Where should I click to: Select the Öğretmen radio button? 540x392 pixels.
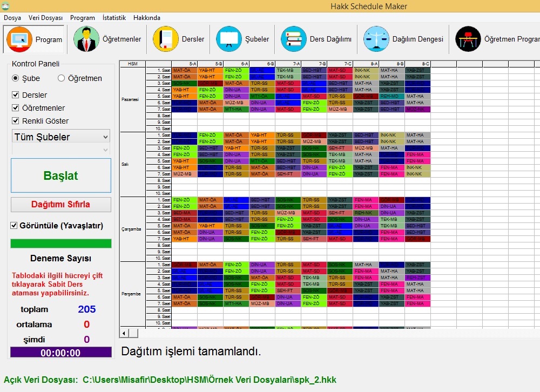pos(62,78)
